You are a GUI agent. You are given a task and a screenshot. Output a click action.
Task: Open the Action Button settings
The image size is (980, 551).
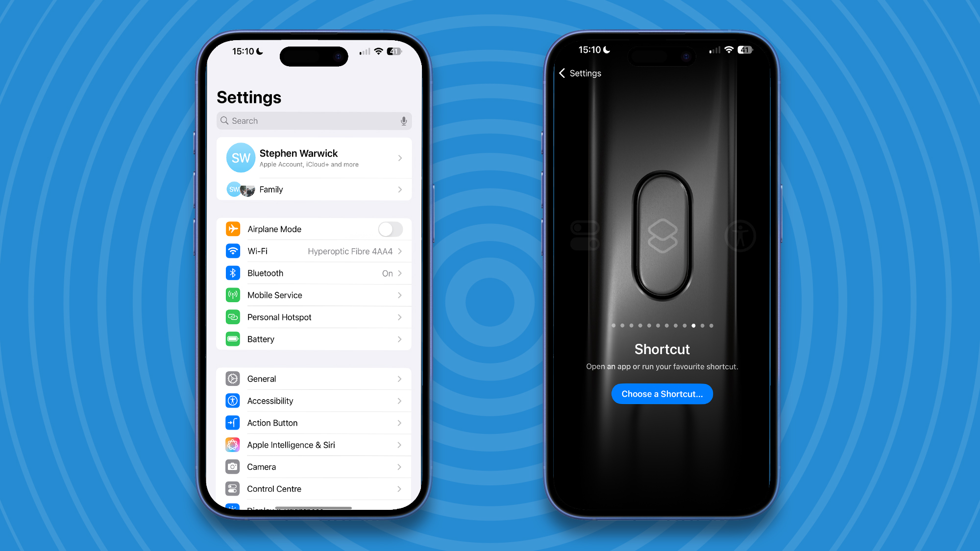[314, 423]
